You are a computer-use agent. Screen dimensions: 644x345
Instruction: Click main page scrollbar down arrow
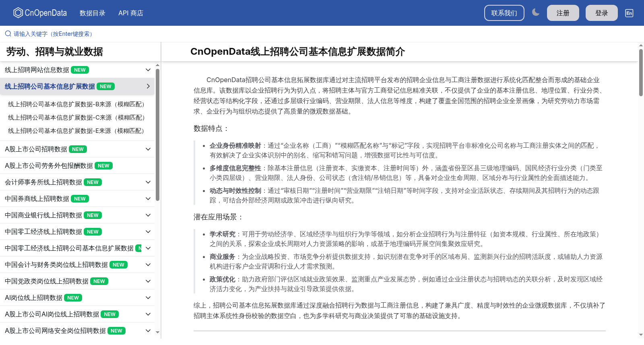pos(641,335)
